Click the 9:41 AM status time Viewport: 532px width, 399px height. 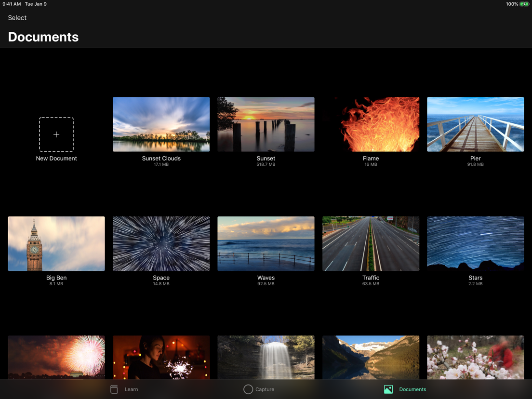tap(12, 4)
